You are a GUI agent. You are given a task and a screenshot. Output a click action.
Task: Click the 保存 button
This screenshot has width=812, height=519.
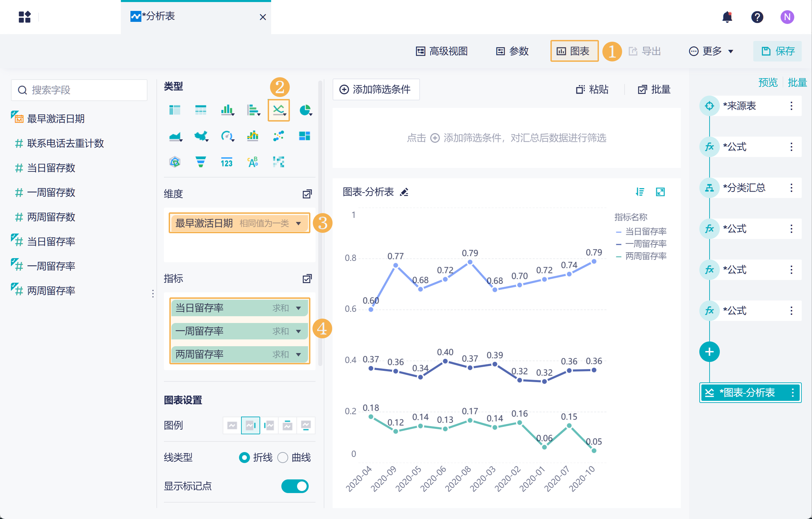pos(778,51)
